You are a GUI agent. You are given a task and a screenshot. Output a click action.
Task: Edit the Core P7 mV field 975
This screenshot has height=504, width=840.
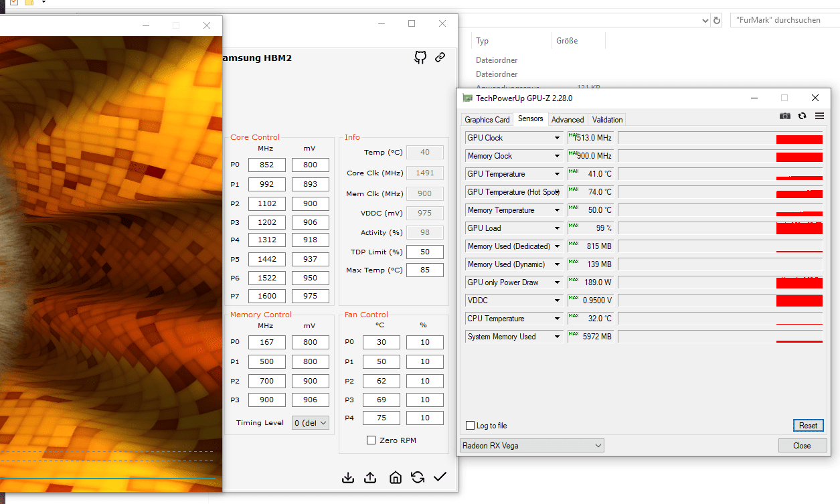311,296
